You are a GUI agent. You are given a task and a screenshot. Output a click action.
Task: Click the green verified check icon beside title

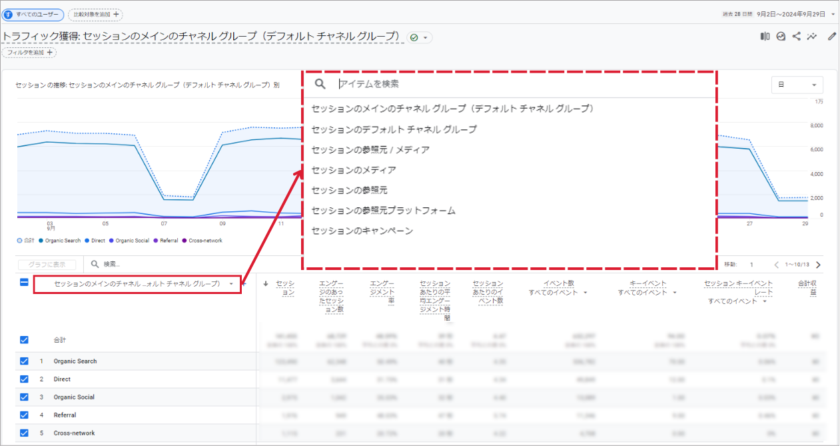pyautogui.click(x=414, y=36)
